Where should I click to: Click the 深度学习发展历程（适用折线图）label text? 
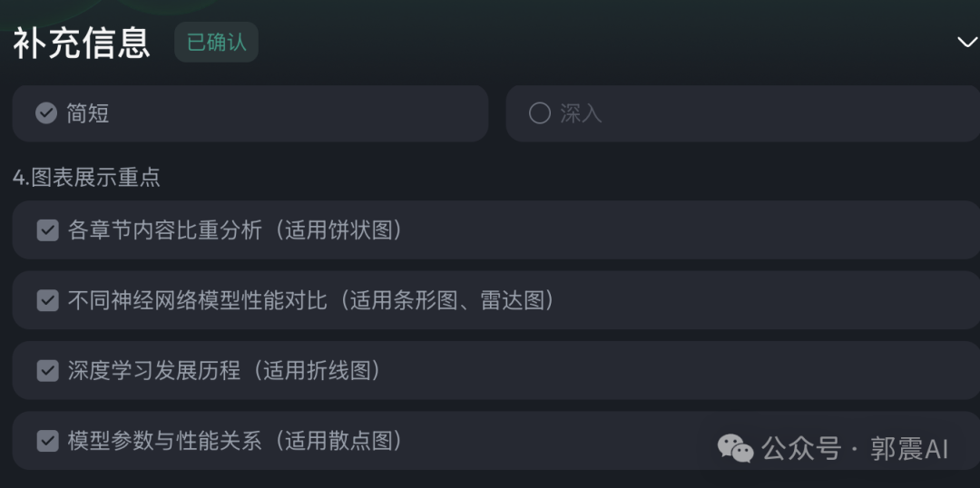tap(224, 370)
